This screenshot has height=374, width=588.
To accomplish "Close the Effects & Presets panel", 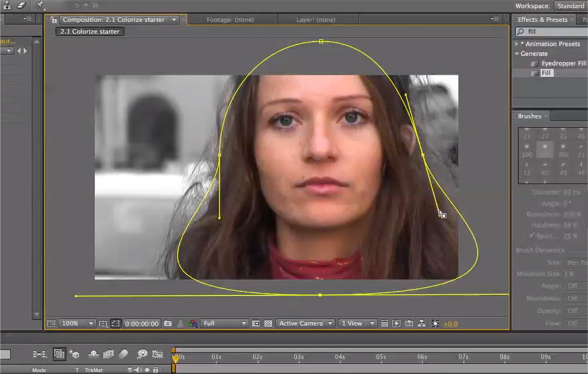I will 572,19.
